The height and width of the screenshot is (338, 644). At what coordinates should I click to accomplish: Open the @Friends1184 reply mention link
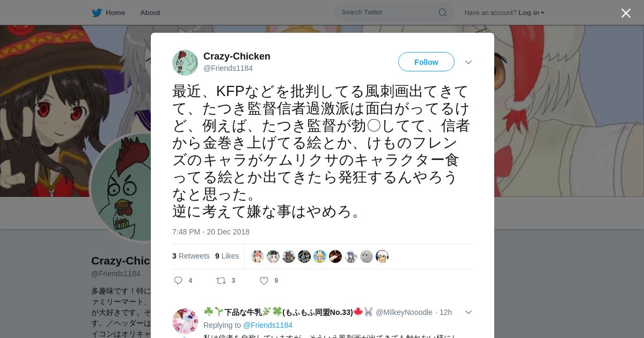click(268, 325)
